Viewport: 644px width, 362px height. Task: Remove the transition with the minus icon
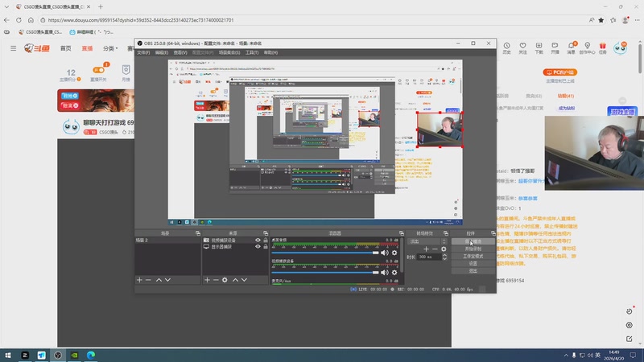point(435,249)
